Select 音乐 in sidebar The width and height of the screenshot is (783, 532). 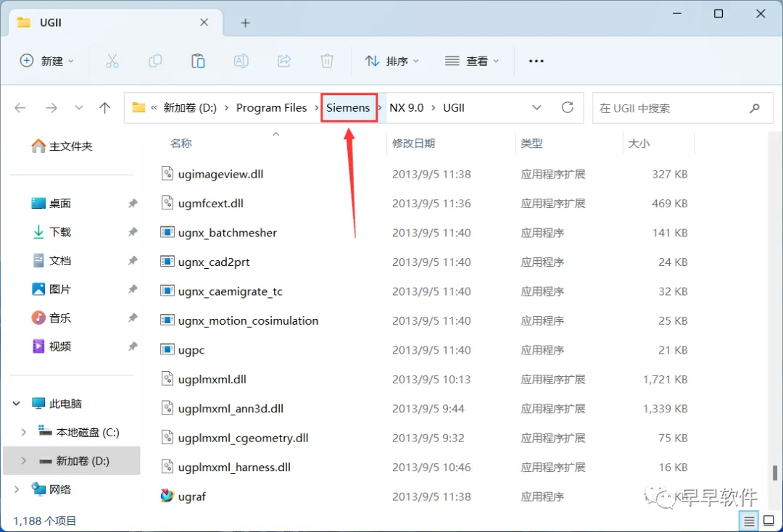point(52,317)
